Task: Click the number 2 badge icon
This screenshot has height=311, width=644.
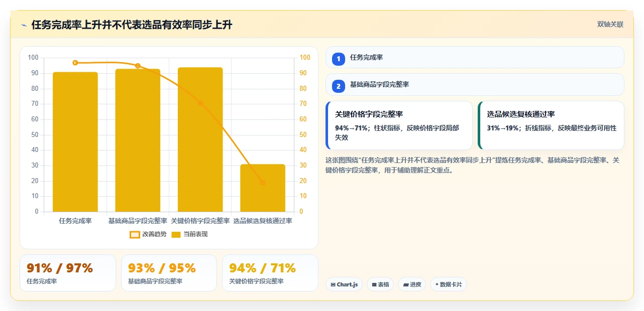Action: (x=339, y=86)
